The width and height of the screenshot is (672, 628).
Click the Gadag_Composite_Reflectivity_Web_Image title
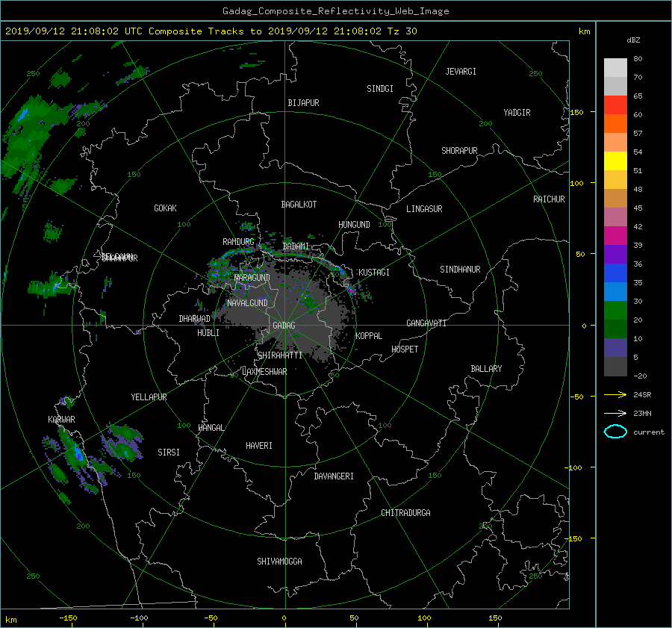point(335,11)
